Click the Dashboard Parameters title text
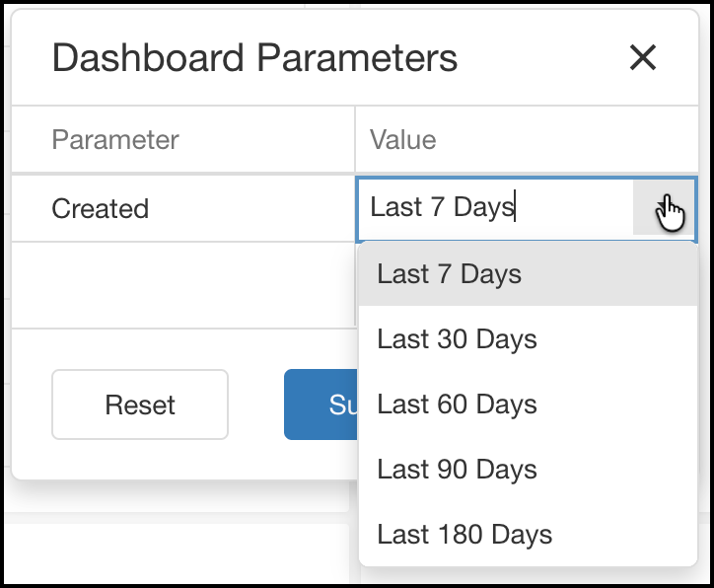 point(254,58)
